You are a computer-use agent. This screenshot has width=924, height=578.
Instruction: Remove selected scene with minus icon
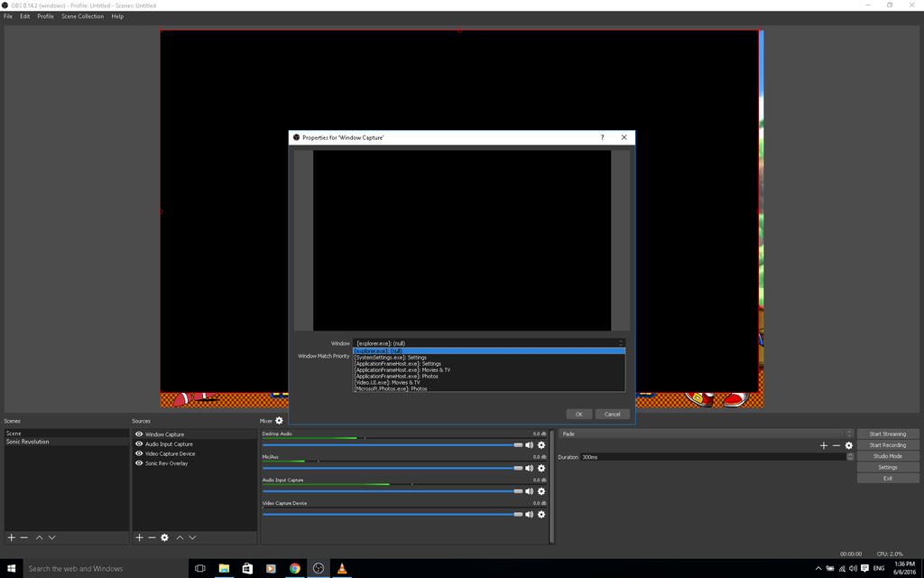coord(24,537)
